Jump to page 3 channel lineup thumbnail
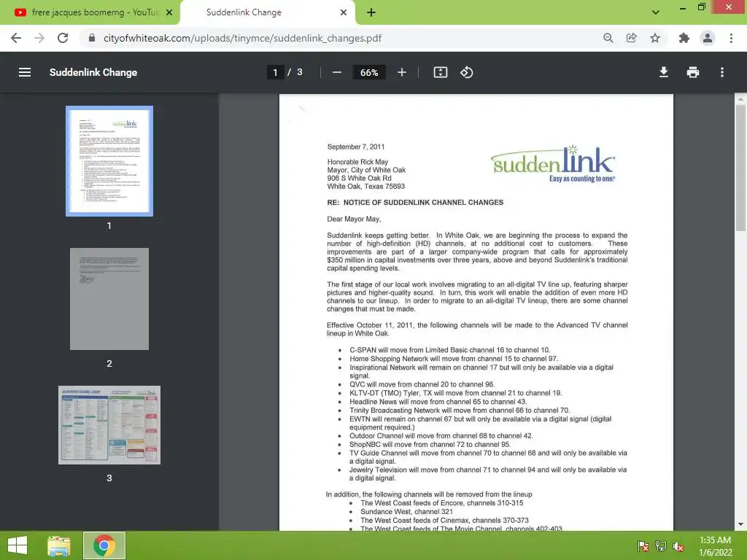The image size is (747, 560). [109, 425]
